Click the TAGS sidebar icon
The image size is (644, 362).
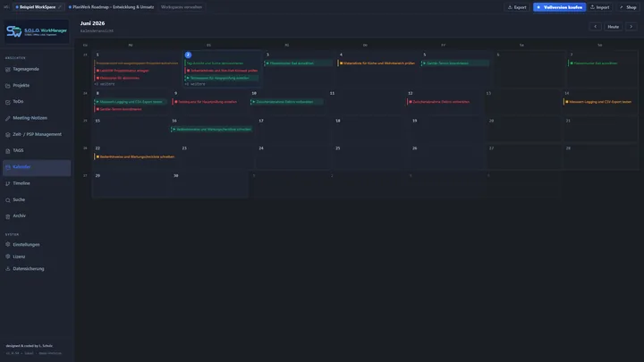(8, 151)
